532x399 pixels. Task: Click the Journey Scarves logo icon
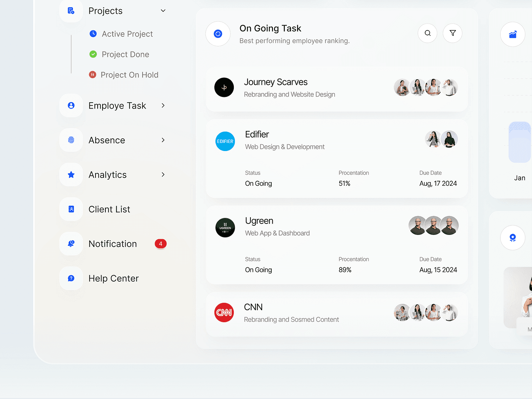[224, 87]
